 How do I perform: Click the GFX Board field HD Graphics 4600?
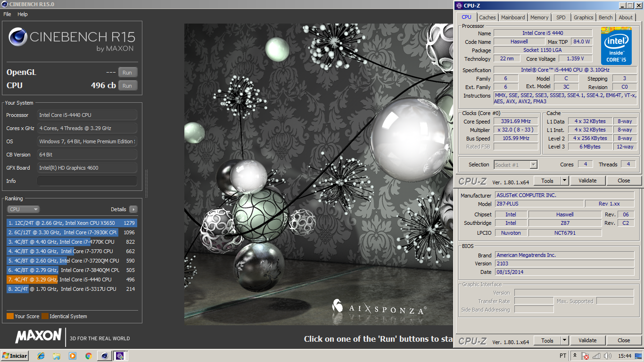pos(87,168)
